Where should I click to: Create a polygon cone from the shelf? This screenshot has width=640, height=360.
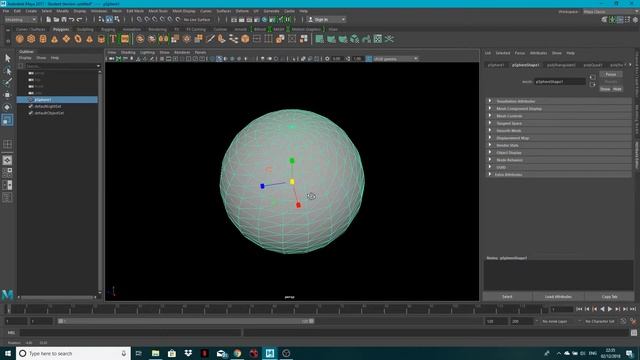click(54, 39)
